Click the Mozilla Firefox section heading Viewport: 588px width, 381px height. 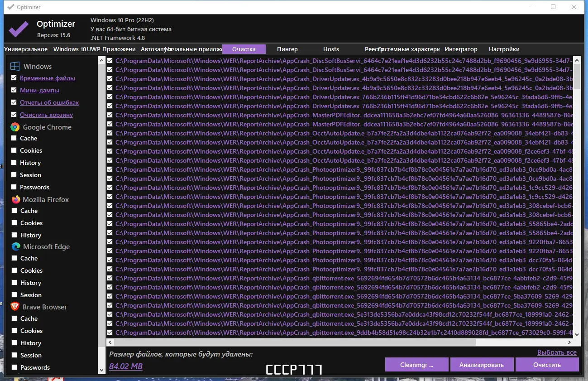pyautogui.click(x=46, y=199)
